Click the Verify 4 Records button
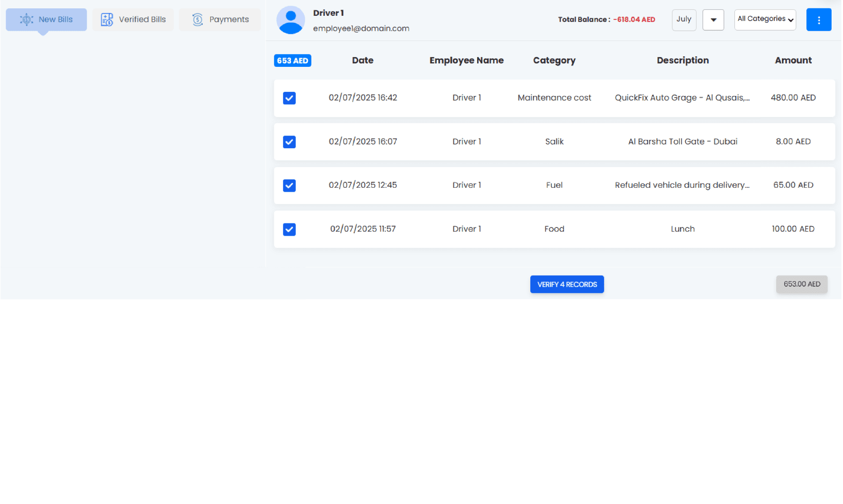The image size is (843, 504). 567,284
